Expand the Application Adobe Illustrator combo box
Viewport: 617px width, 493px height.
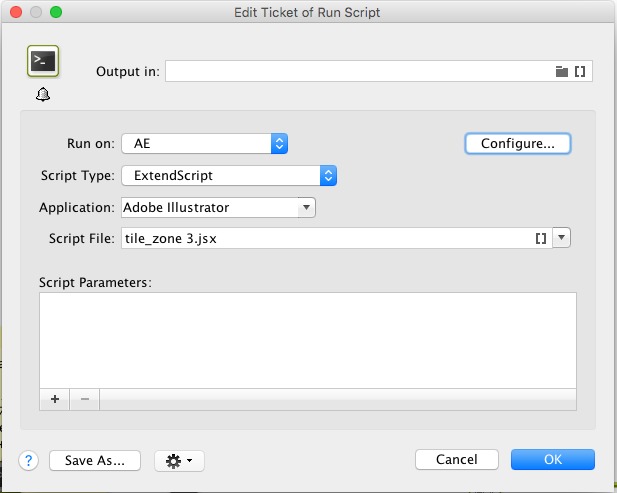tap(306, 207)
